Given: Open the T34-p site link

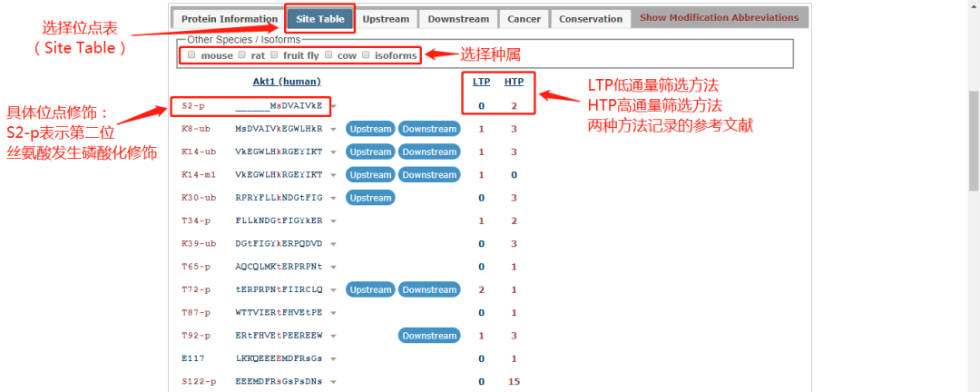Looking at the screenshot, I should [196, 221].
